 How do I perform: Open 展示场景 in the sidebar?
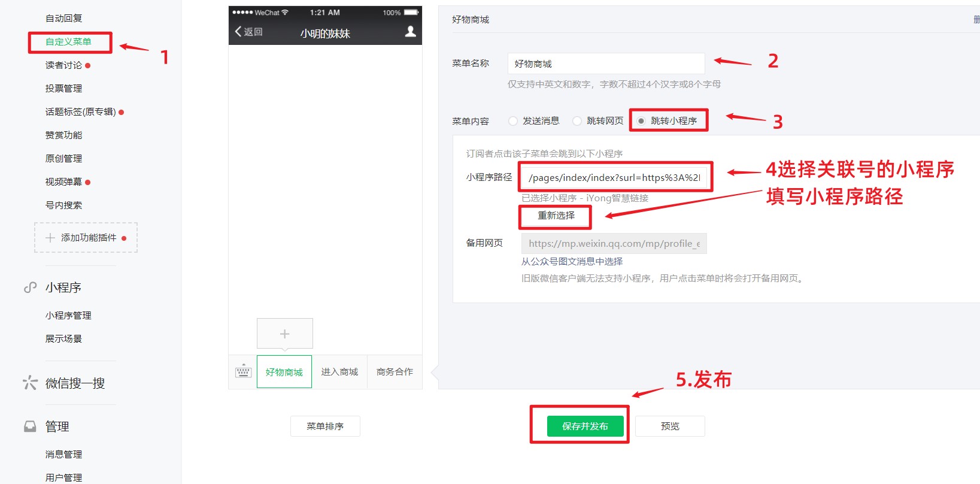point(64,339)
